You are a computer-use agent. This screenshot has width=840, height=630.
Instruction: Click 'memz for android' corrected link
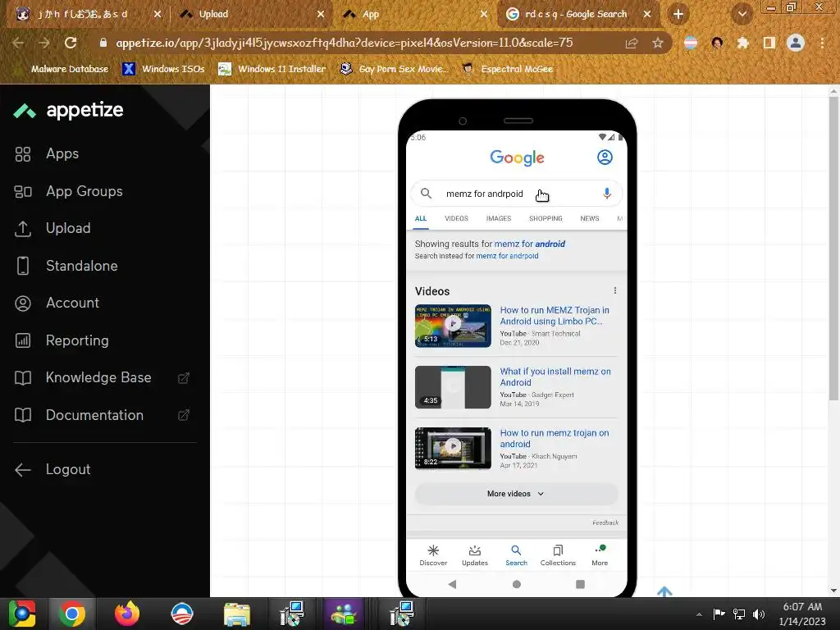point(529,244)
